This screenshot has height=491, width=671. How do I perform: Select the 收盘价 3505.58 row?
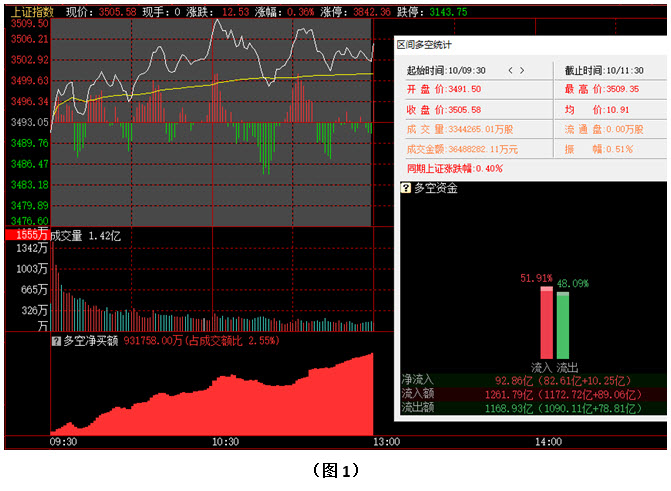click(444, 110)
